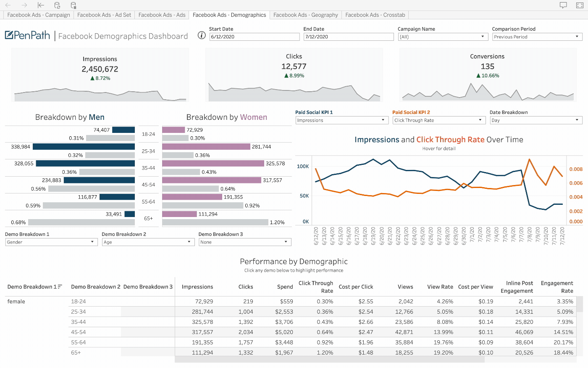
Task: Click the horizontal scrollbar under the table
Action: click(x=330, y=360)
